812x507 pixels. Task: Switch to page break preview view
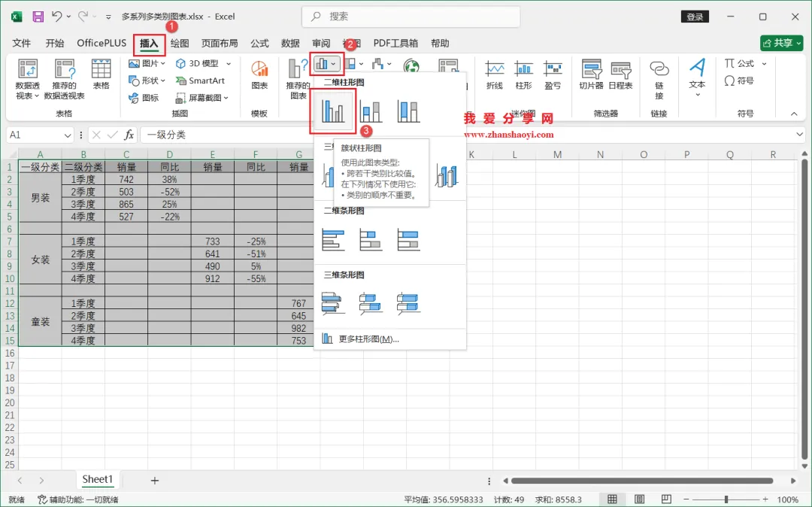[x=666, y=499]
